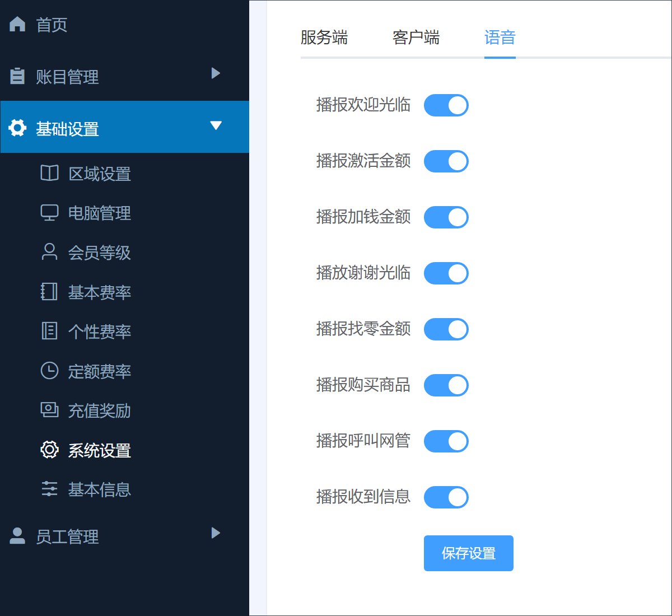The width and height of the screenshot is (672, 616).
Task: Toggle the 播报欢迎光临 switch
Action: [x=446, y=105]
